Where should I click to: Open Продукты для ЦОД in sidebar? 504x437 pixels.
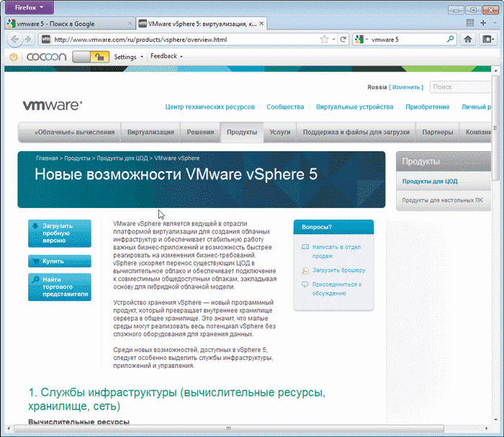[430, 181]
